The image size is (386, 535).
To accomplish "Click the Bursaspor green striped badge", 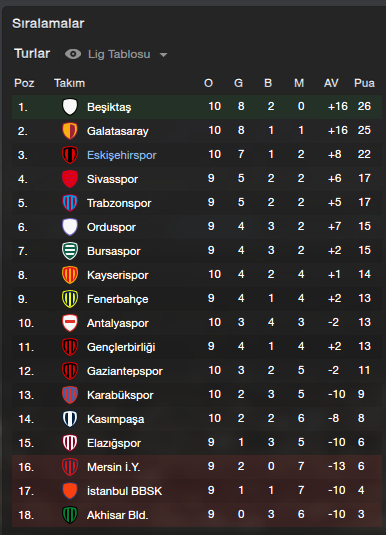I will point(70,251).
